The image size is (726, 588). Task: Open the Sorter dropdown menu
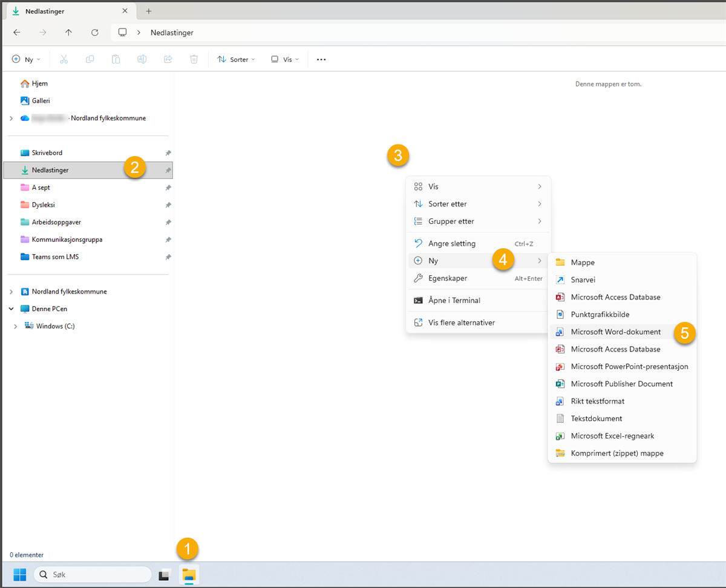tap(237, 59)
